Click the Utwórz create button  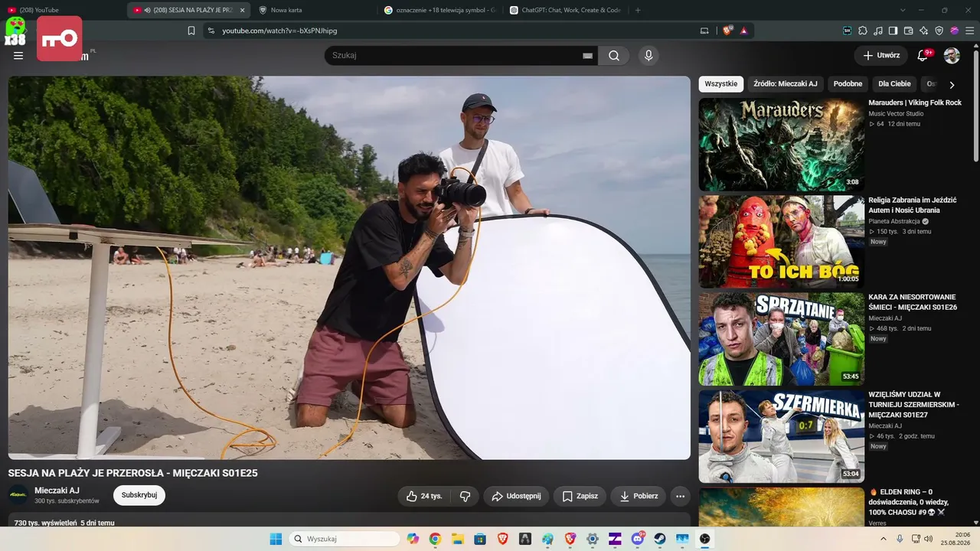pos(881,56)
